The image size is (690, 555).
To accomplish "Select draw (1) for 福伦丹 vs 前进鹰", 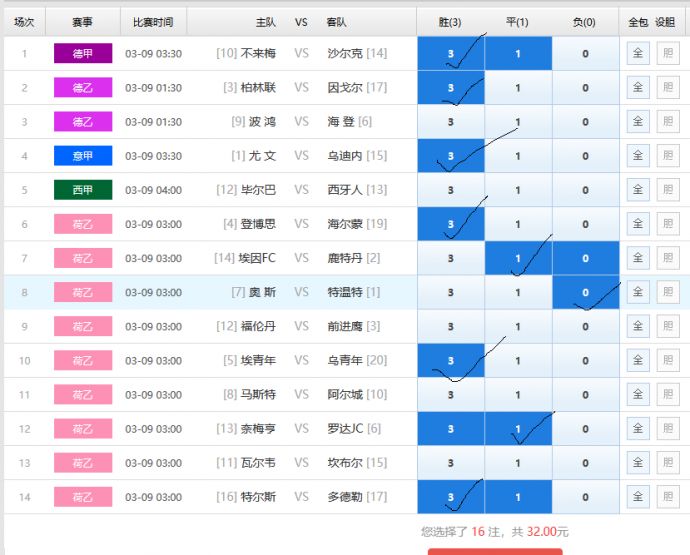I will point(518,326).
